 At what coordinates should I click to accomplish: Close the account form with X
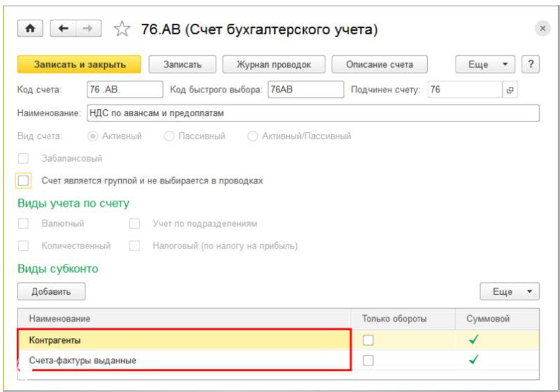coord(542,29)
